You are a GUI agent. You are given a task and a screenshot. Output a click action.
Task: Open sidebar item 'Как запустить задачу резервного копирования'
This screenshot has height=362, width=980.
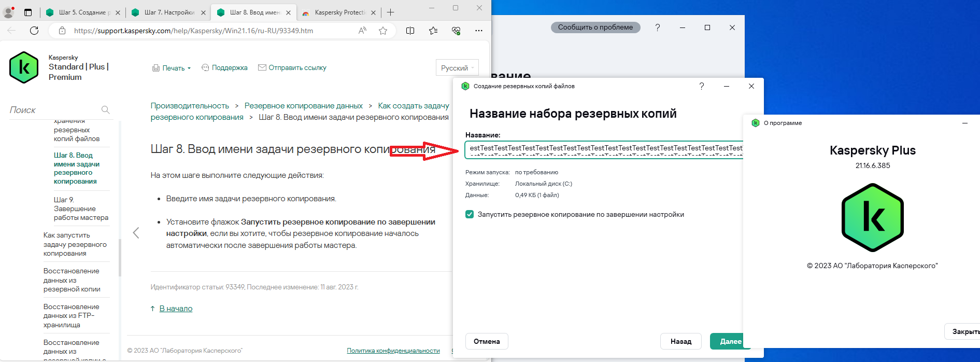pos(75,244)
